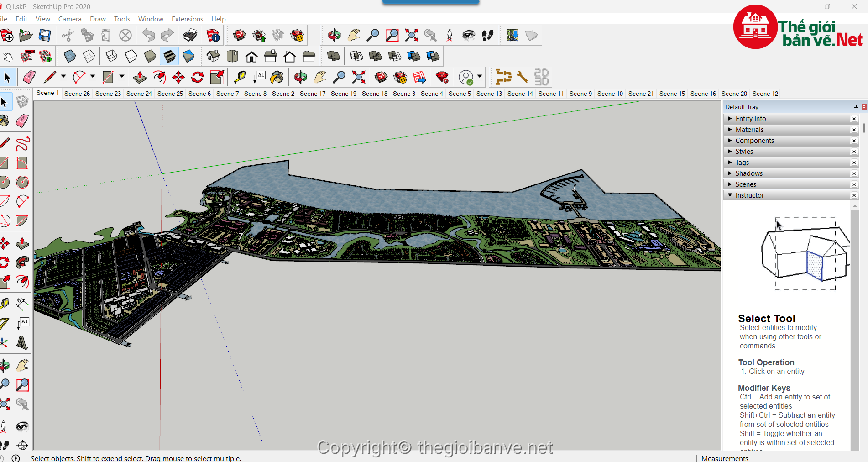Open the Camera menu
868x462 pixels.
(70, 19)
